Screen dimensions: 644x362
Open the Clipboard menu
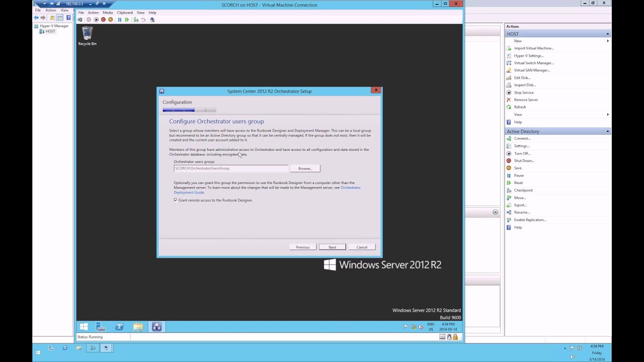tap(125, 13)
